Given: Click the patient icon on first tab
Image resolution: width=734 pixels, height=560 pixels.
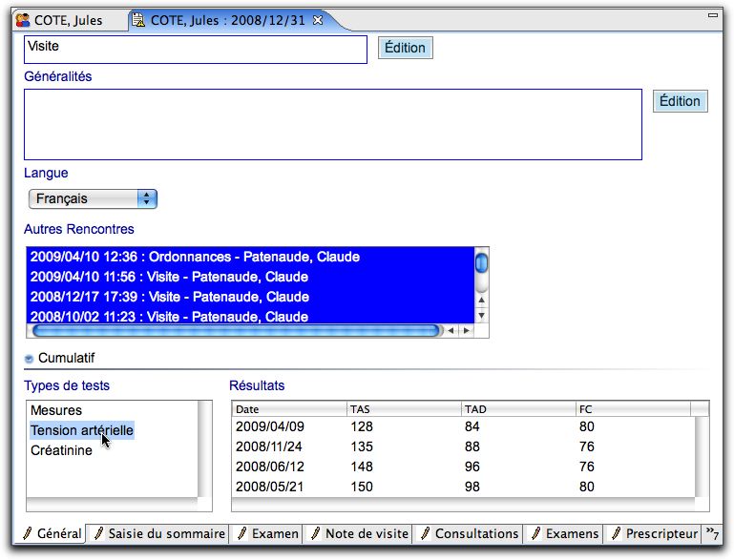Looking at the screenshot, I should point(23,20).
